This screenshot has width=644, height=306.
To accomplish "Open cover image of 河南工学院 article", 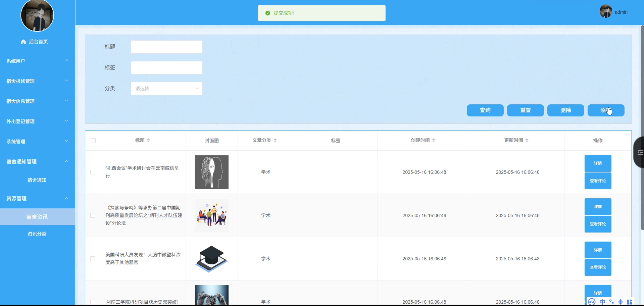I will click(x=212, y=295).
